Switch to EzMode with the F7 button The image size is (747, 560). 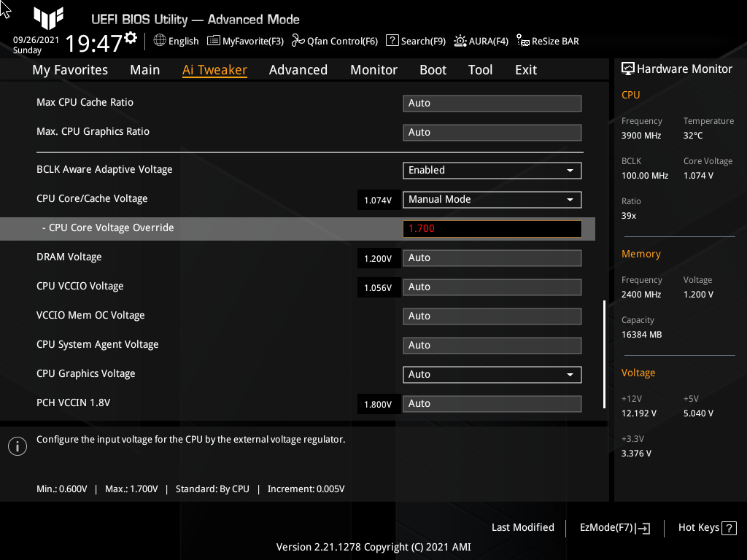click(613, 527)
